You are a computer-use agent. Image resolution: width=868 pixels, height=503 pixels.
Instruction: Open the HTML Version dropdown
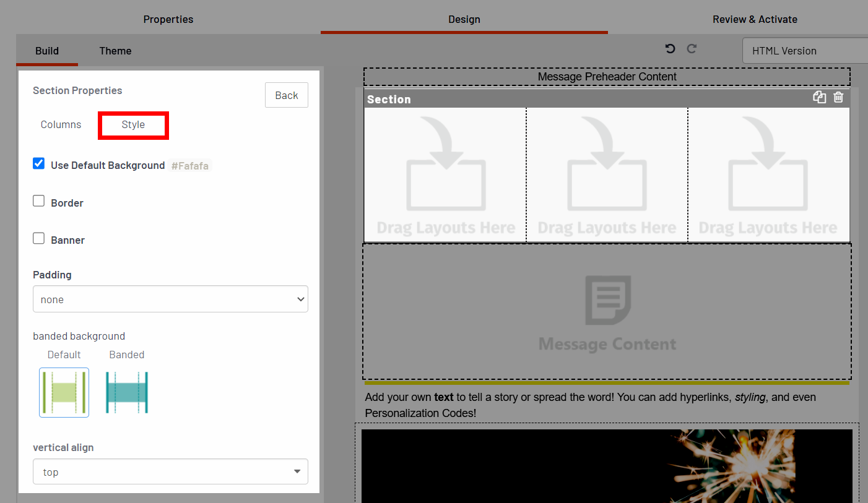(x=805, y=51)
